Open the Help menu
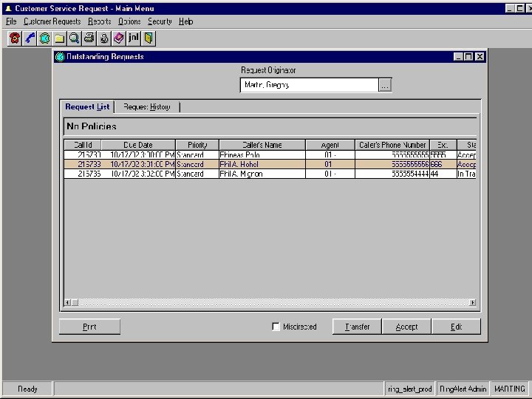The image size is (532, 399). 186,21
